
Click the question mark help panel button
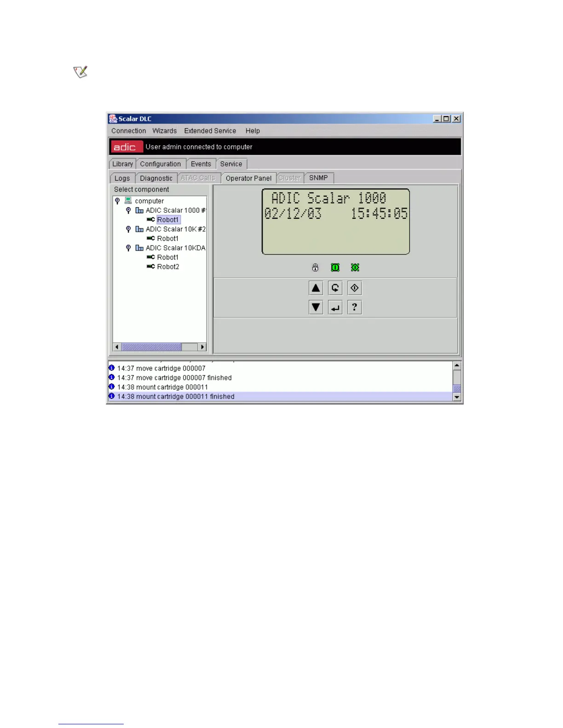[354, 307]
